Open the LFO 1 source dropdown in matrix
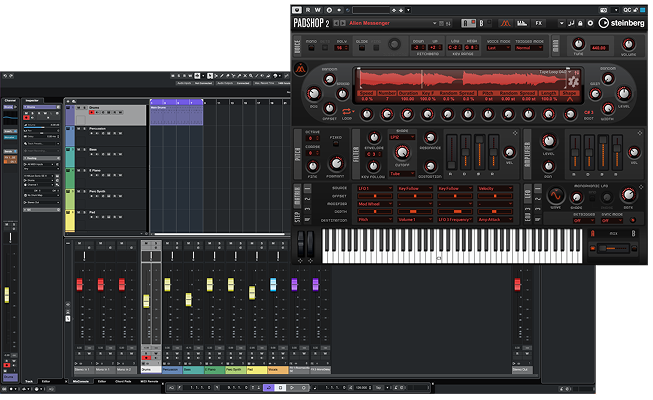Screen dimensions: 653x400 click(375, 188)
